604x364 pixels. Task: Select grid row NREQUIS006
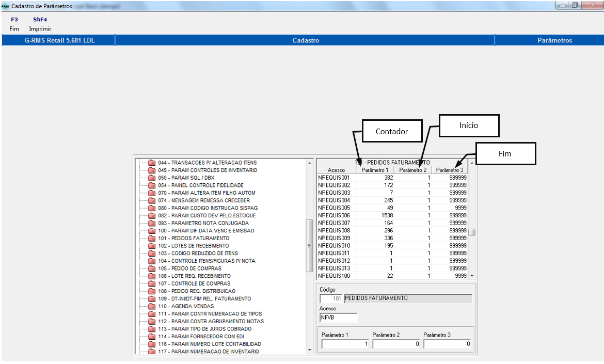click(x=392, y=215)
